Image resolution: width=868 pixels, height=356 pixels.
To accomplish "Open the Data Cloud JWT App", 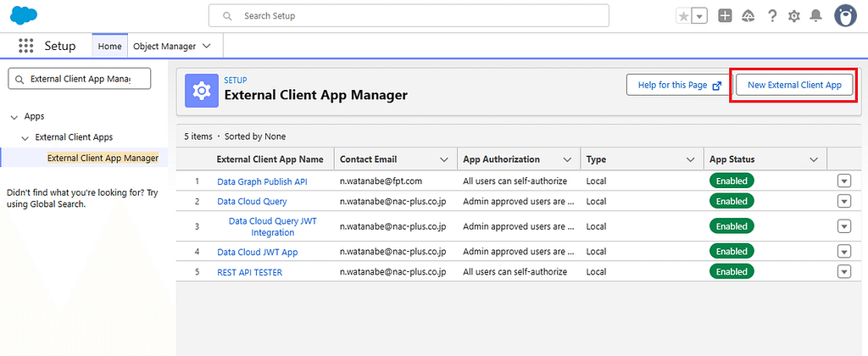I will point(258,252).
